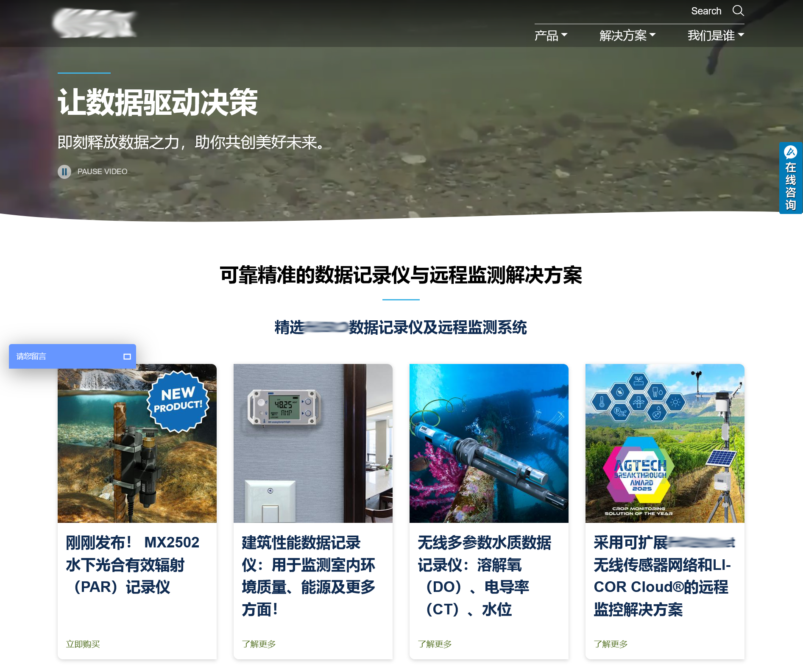
Task: Click the 刚刚发布！MX2502 card title
Action: click(x=133, y=565)
